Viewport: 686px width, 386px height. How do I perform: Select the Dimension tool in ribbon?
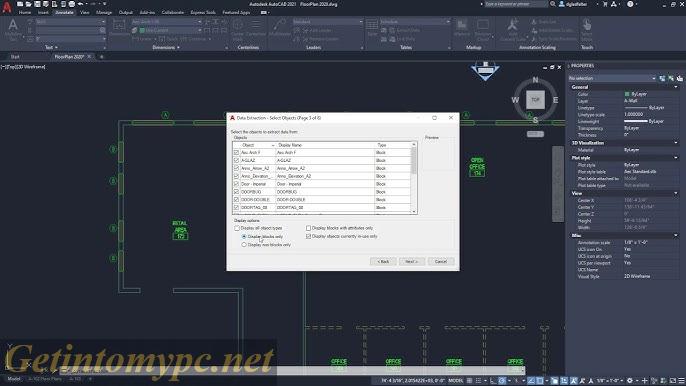(x=119, y=28)
